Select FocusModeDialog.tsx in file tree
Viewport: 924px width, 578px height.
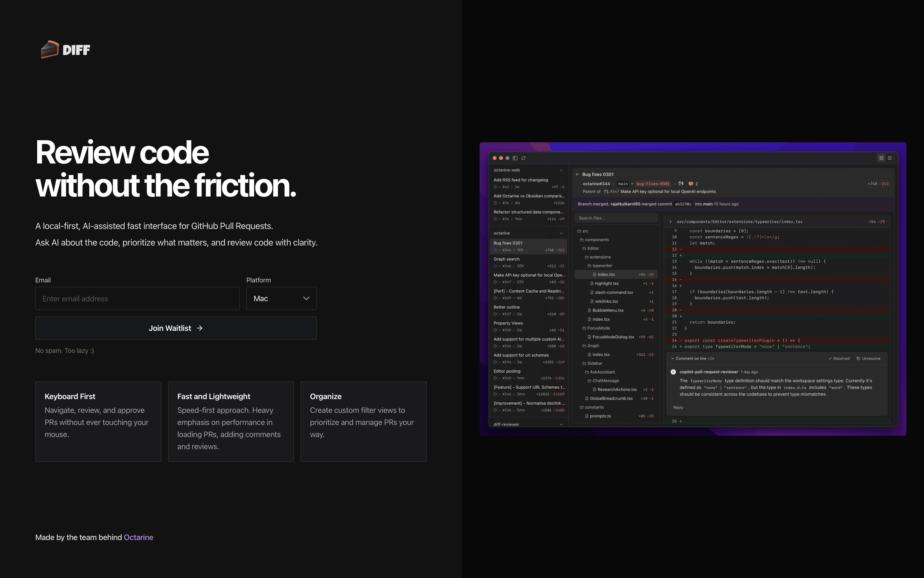tap(616, 337)
